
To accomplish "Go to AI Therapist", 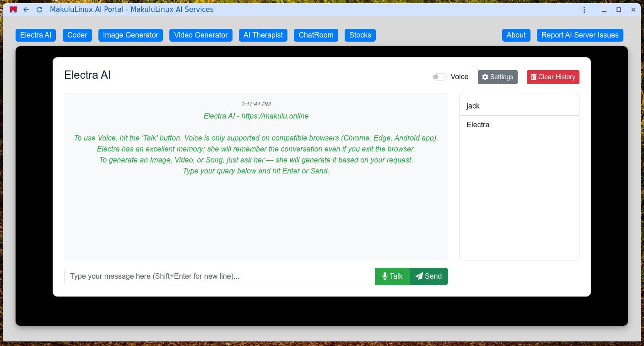I will click(263, 35).
